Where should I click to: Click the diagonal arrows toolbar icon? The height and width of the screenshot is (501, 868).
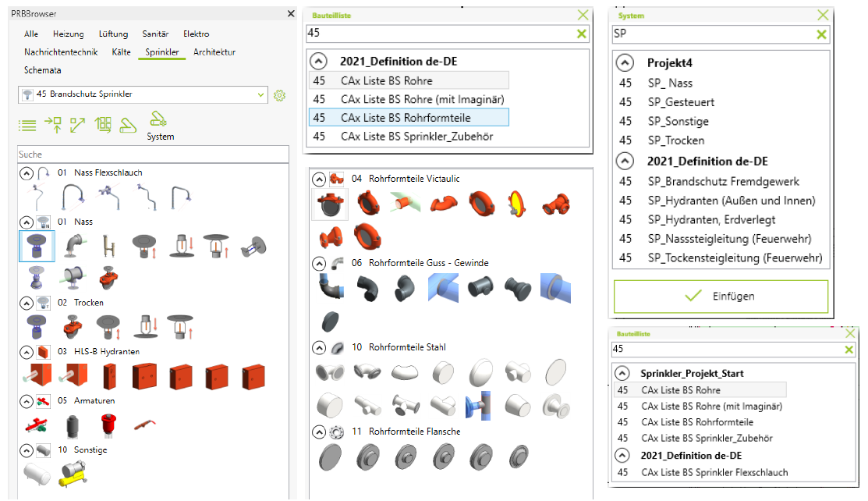tap(77, 125)
